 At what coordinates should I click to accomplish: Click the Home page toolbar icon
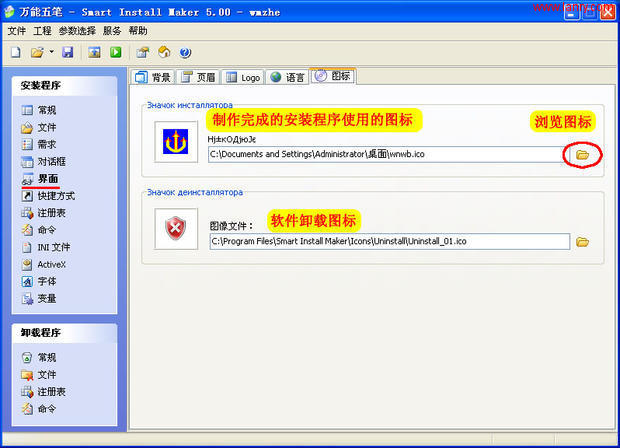click(164, 52)
